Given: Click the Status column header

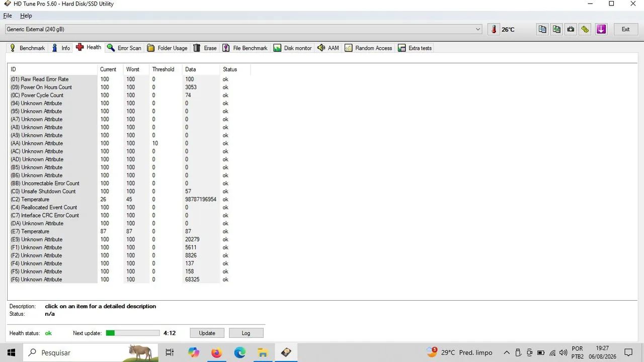Looking at the screenshot, I should coord(235,69).
